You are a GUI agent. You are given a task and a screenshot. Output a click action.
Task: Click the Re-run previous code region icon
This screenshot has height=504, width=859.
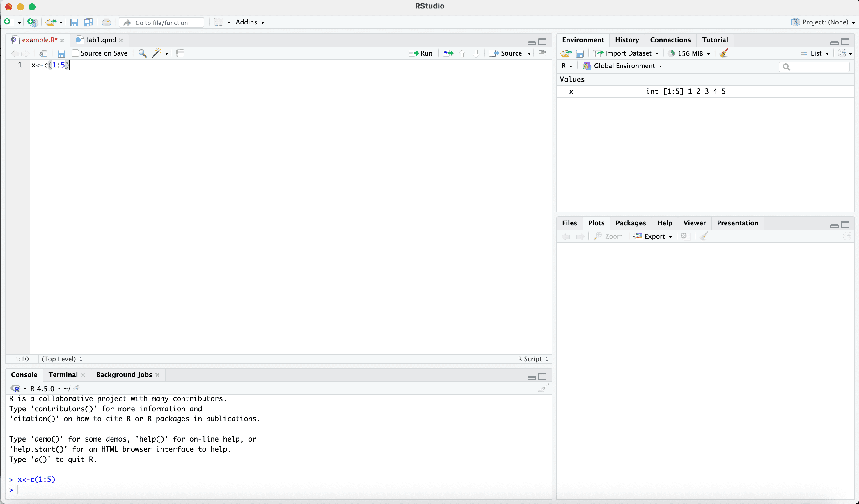(448, 53)
